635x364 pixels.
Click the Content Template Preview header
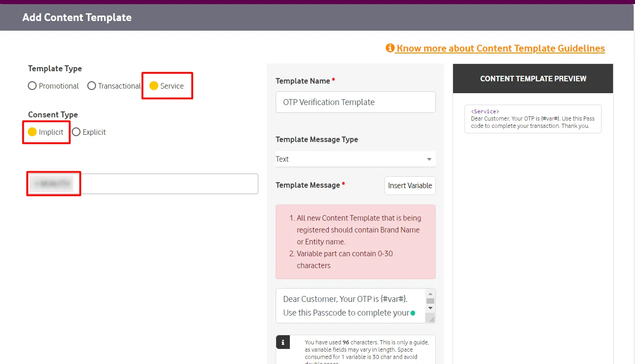pyautogui.click(x=533, y=79)
